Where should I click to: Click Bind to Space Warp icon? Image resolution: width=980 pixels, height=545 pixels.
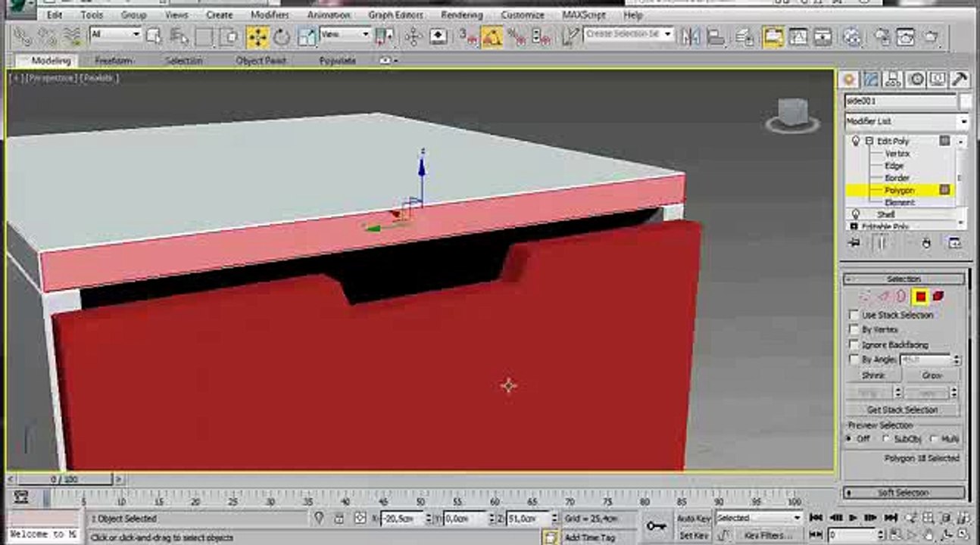pos(72,36)
